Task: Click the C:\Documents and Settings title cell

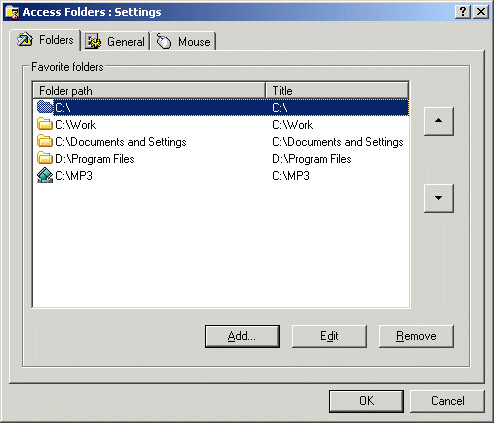Action: coord(338,142)
